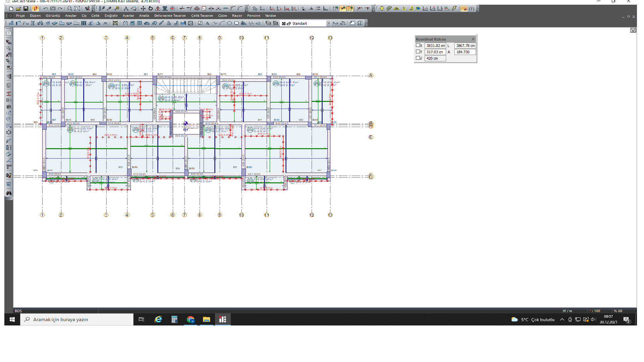Click the A angle value field
Screen dimensions: 644x362
[465, 52]
